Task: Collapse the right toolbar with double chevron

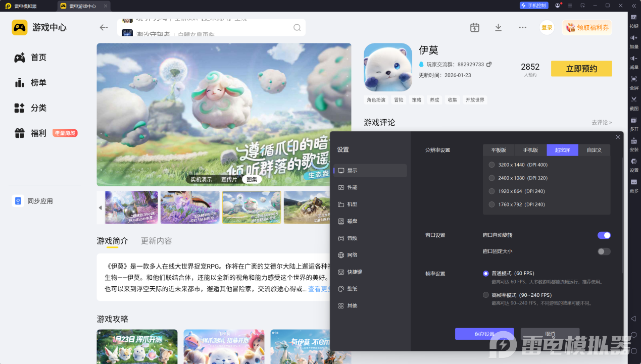Action: coord(633,6)
